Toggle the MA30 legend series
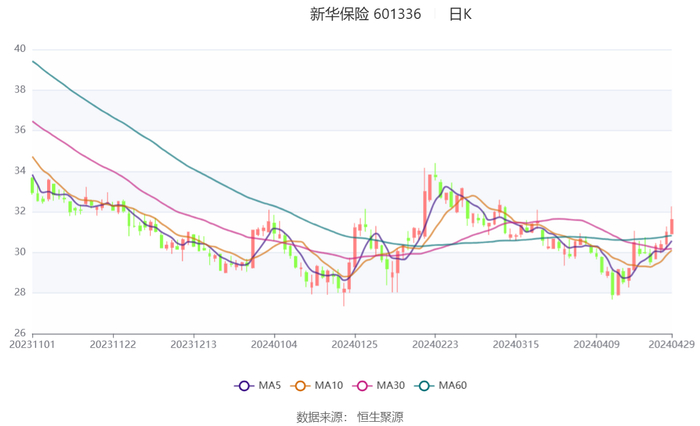The image size is (700, 426). coord(379,385)
